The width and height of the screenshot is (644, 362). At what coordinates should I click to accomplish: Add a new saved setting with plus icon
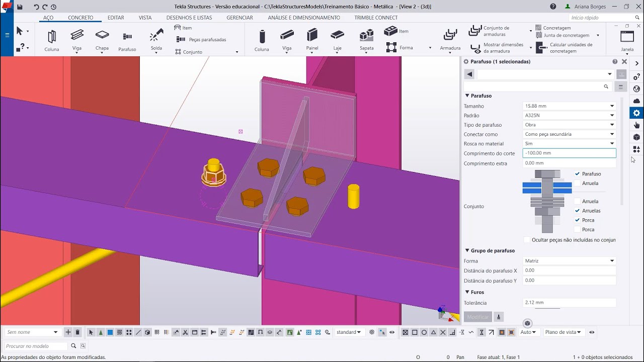pos(68,332)
